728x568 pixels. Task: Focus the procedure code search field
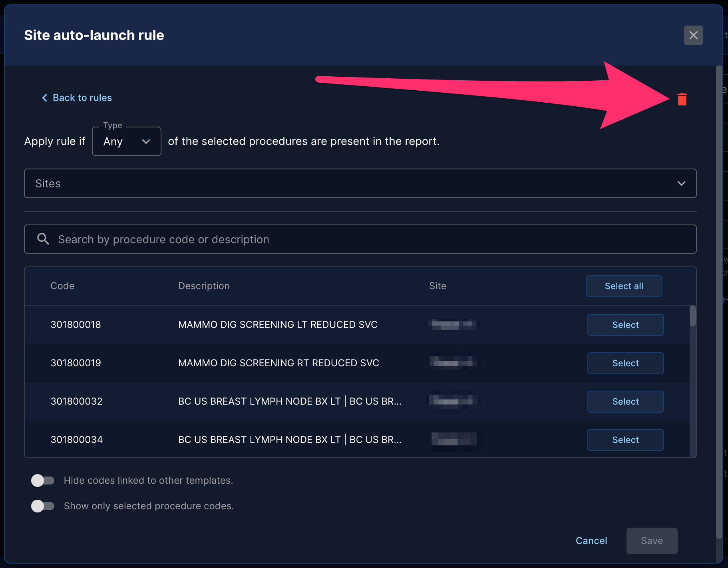tap(360, 239)
